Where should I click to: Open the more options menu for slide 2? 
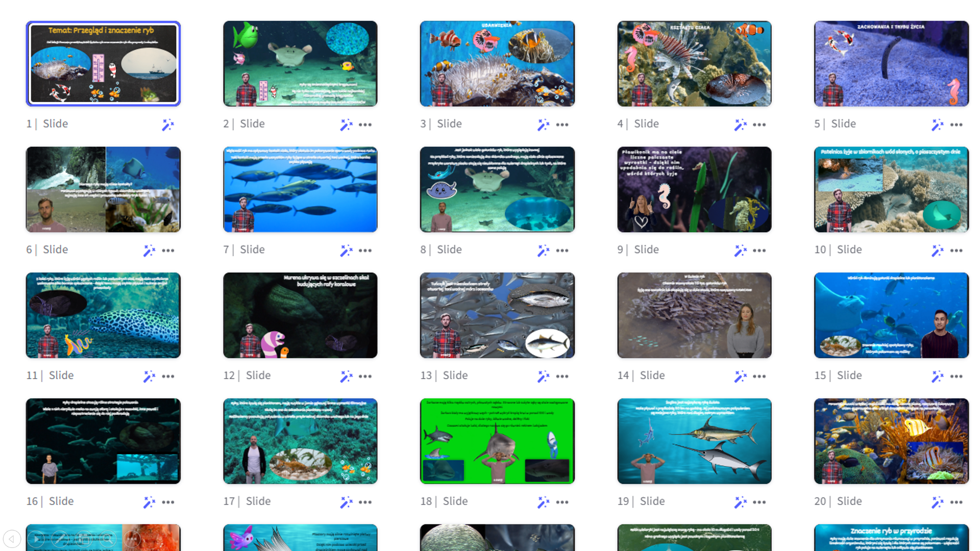pyautogui.click(x=365, y=124)
